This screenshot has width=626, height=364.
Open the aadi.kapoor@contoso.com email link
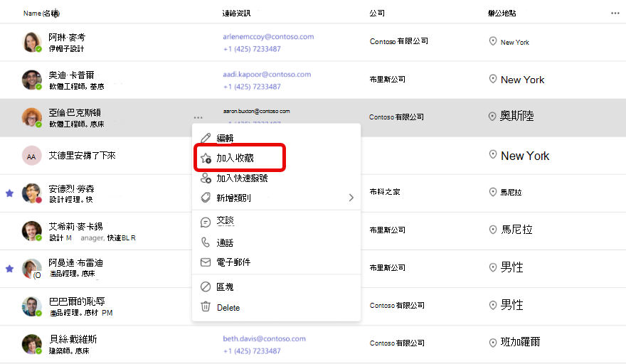pos(267,74)
